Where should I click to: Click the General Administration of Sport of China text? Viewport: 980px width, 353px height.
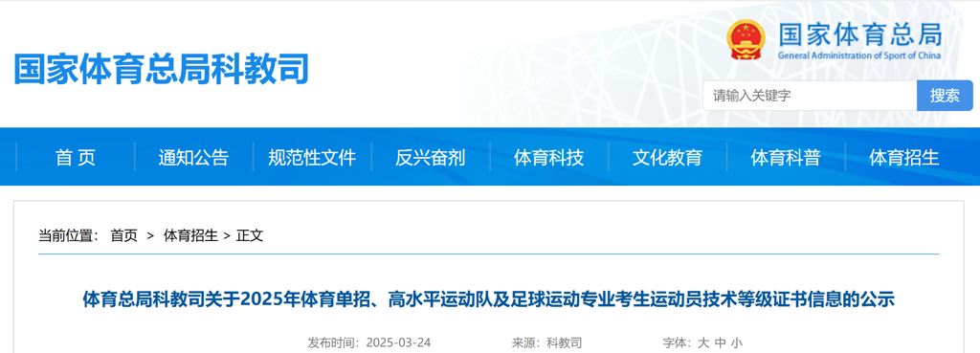(x=859, y=55)
